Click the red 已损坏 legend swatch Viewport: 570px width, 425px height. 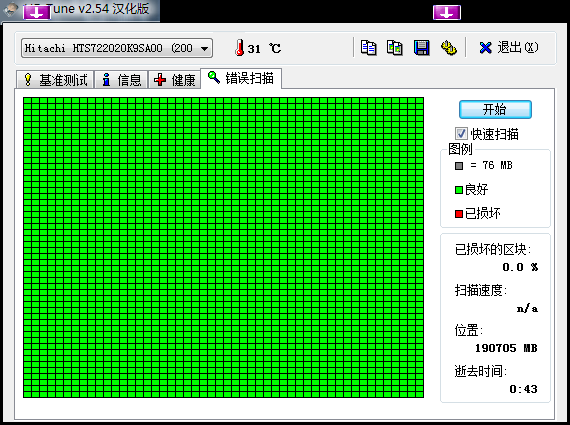pyautogui.click(x=459, y=214)
